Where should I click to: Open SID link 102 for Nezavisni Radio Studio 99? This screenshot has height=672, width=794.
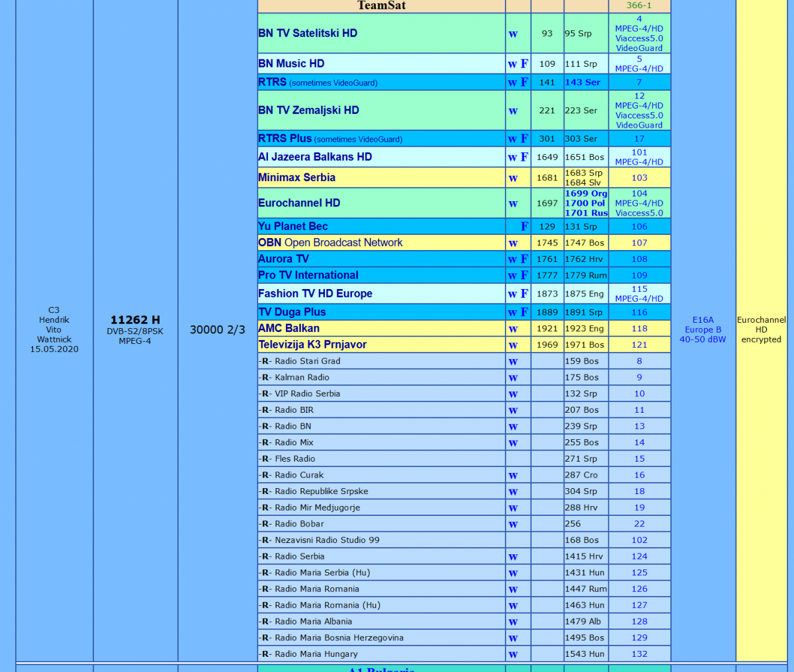pos(639,540)
